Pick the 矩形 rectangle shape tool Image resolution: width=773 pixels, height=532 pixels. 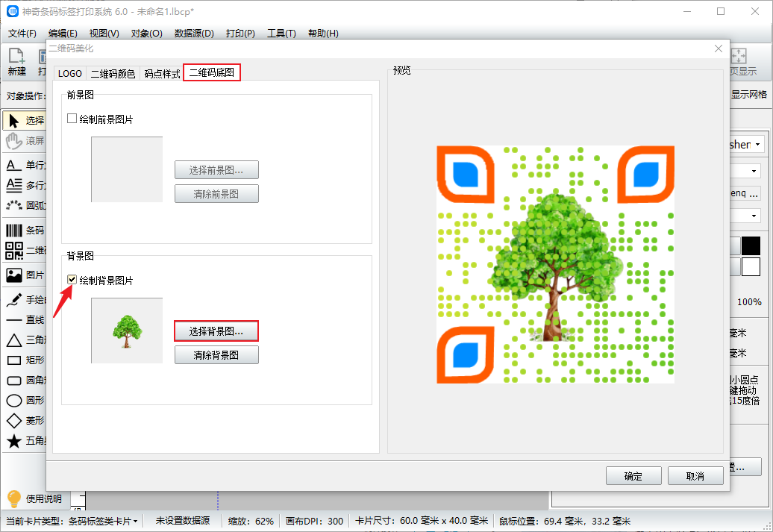pyautogui.click(x=25, y=360)
